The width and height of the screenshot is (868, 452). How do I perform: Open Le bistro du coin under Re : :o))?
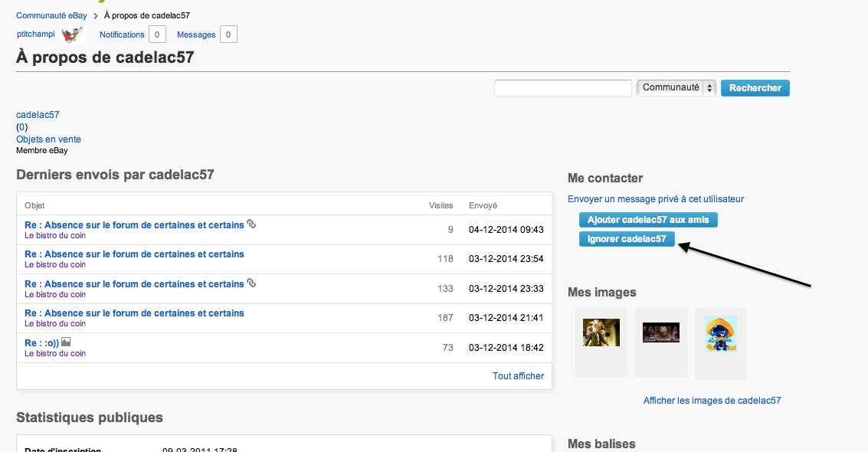coord(55,353)
